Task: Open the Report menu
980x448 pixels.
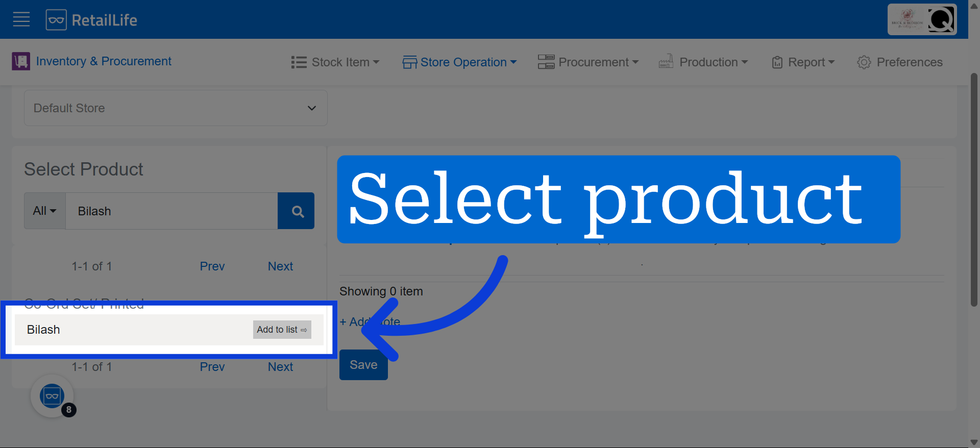Action: click(803, 62)
